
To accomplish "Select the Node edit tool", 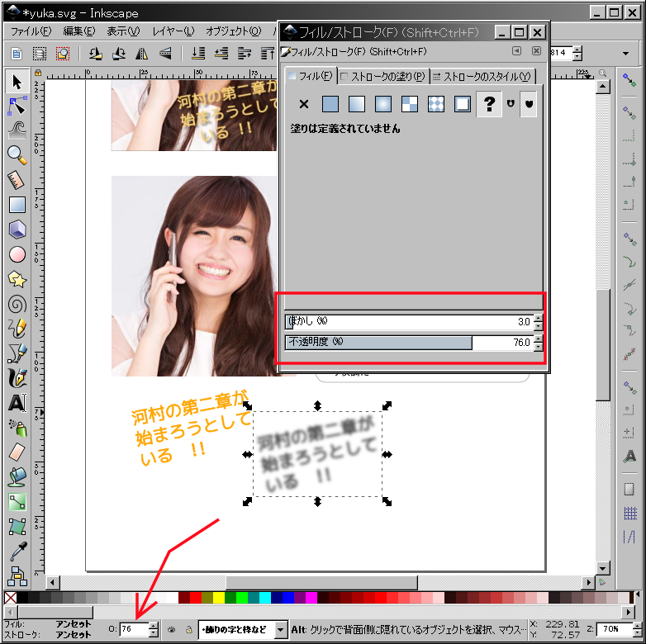I will pyautogui.click(x=17, y=107).
